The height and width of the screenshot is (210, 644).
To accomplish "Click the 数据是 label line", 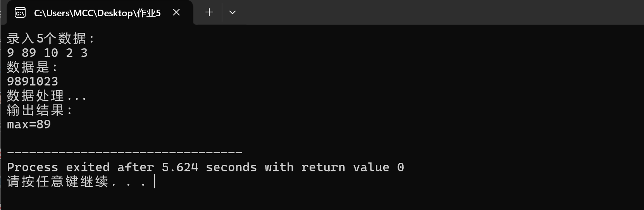I will pos(32,67).
